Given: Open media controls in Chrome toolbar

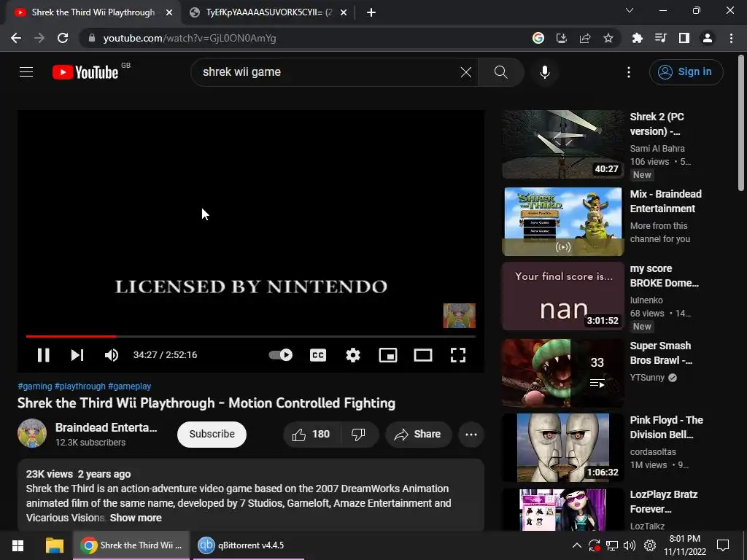Looking at the screenshot, I should pyautogui.click(x=660, y=38).
